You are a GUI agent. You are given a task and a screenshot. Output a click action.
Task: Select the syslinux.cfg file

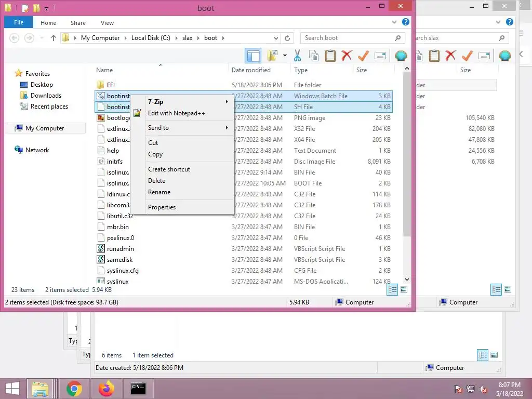(x=123, y=270)
